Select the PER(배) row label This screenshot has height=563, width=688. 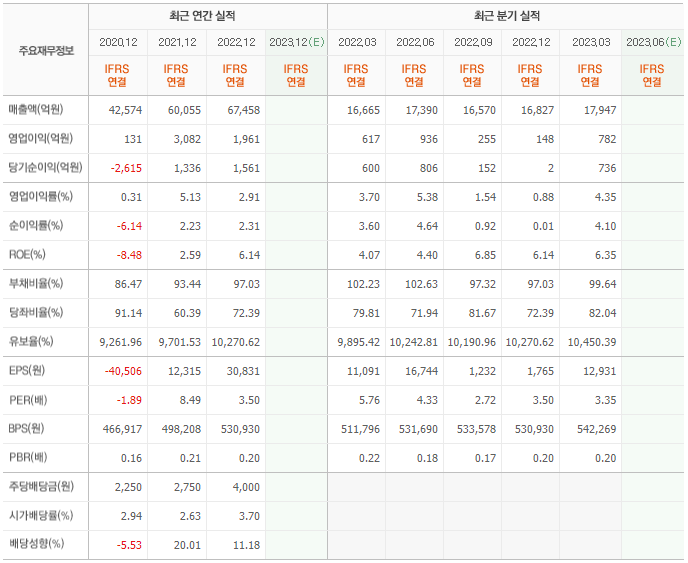click(28, 400)
